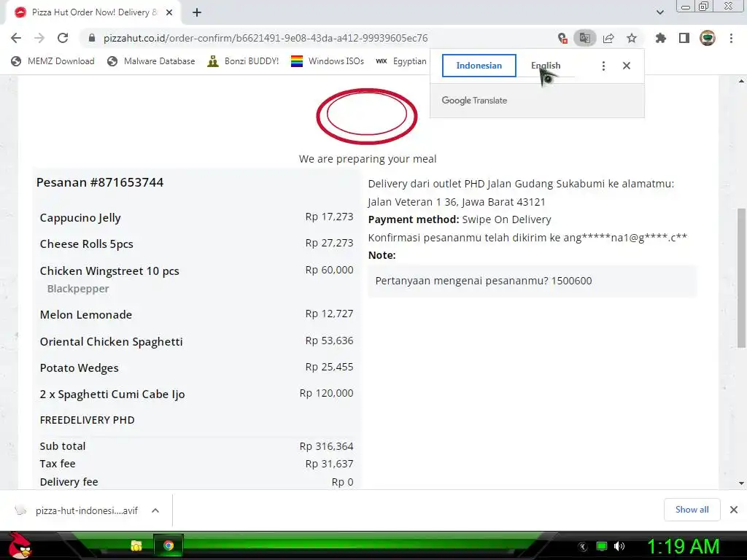
Task: Click the vertical scrollbar thumb
Action: [x=741, y=278]
